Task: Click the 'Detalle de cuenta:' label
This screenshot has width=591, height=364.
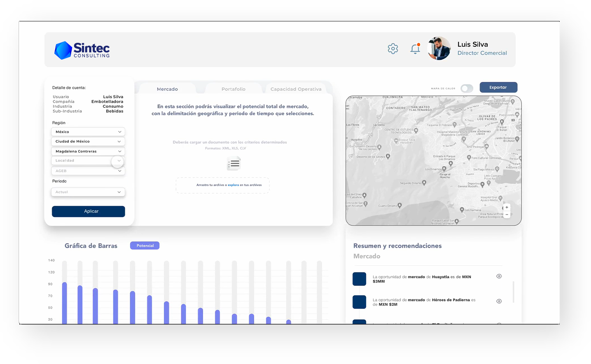Action: [x=69, y=88]
